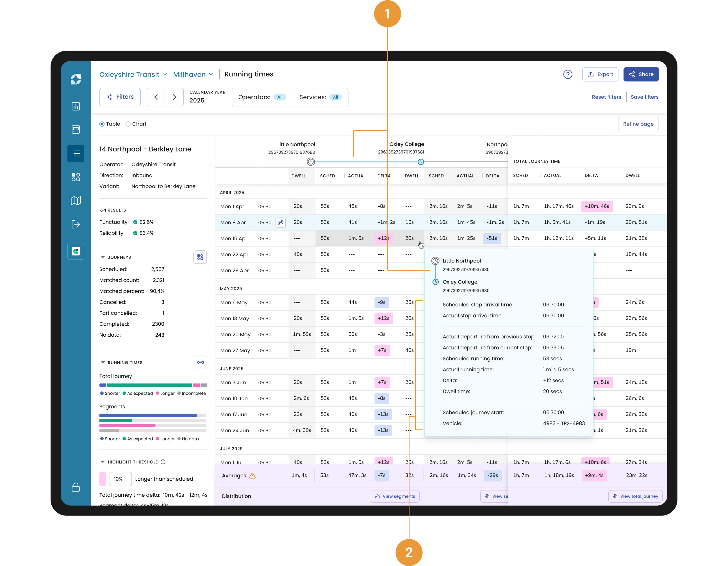Screen dimensions: 728x566
Task: Open the bus vehicle sidebar icon
Action: (76, 130)
